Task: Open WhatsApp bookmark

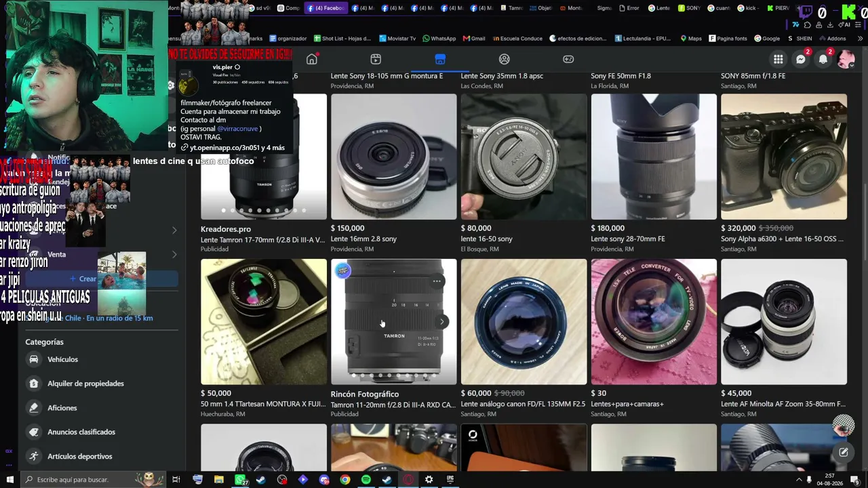Action: [439, 39]
